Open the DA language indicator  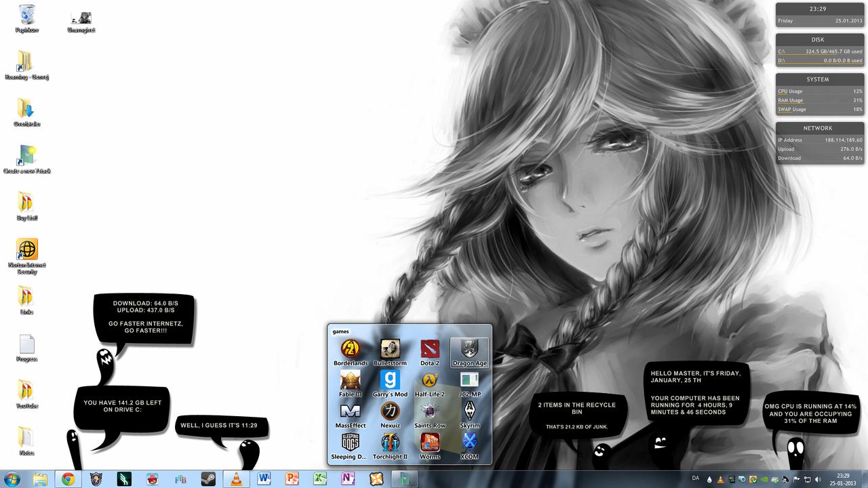click(696, 479)
